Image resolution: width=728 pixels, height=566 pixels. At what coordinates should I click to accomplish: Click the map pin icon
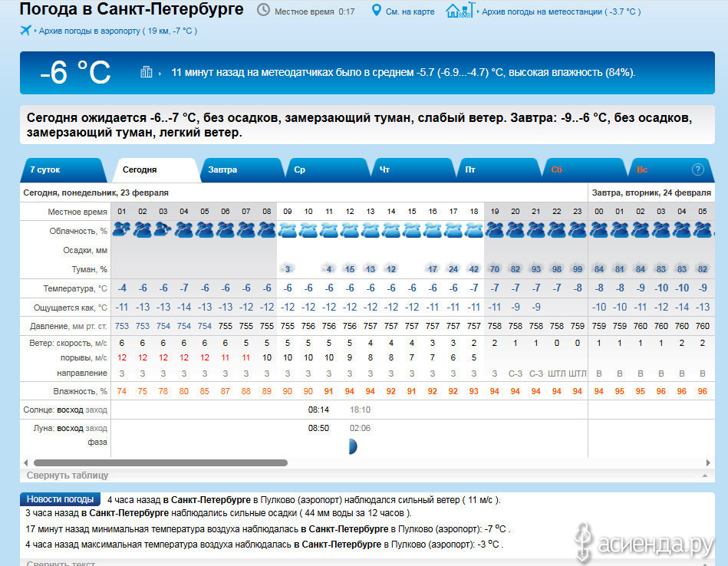point(376,11)
